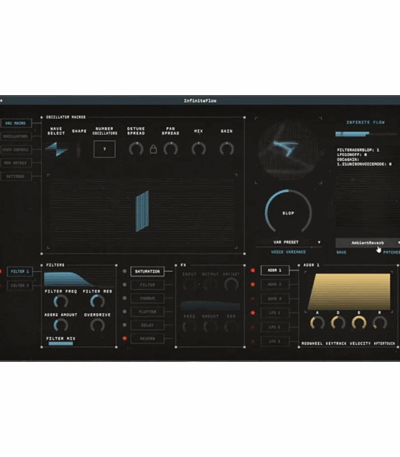Screen dimensions: 400x457
Task: Adjust the Filter Freq knob
Action: 61,302
